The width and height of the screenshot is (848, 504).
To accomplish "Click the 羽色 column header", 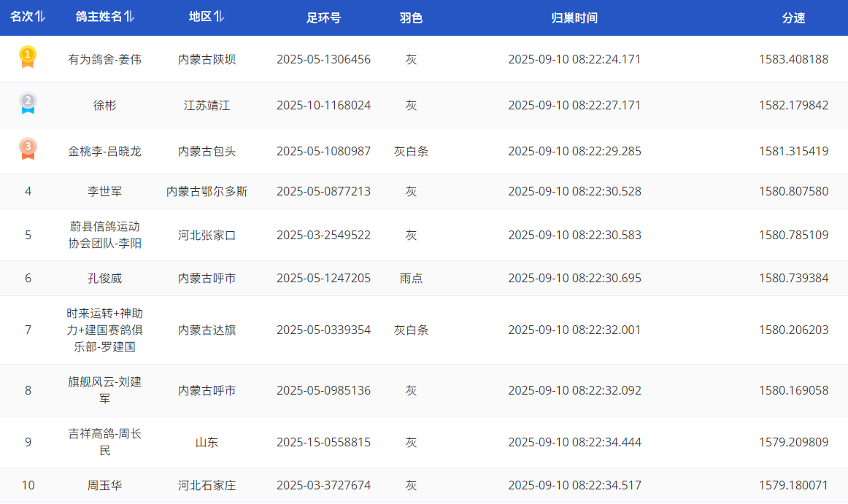I will 411,18.
